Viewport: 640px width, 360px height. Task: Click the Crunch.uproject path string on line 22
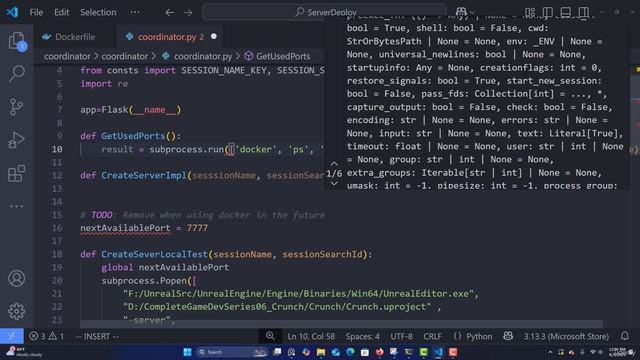point(277,307)
